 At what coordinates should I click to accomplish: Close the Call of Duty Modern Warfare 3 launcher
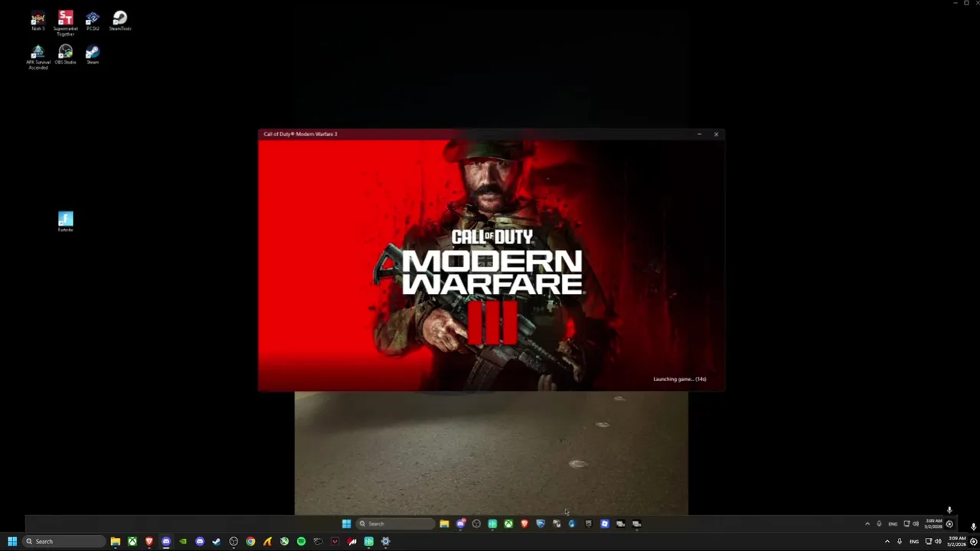pos(717,134)
